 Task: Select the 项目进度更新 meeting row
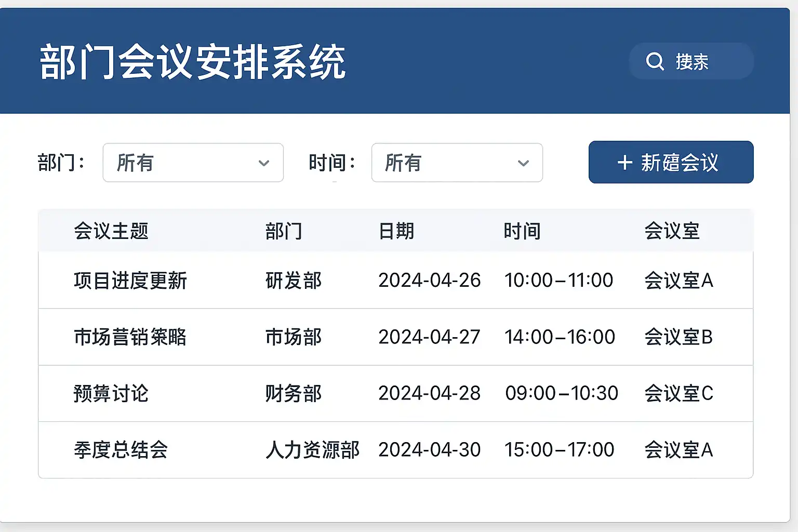click(130, 281)
